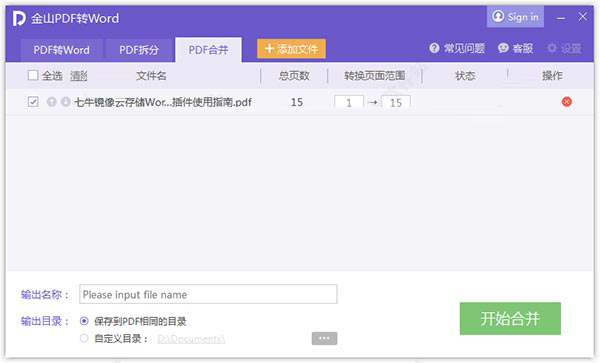600x363 pixels.
Task: Click the start page field showing 1
Action: click(349, 102)
